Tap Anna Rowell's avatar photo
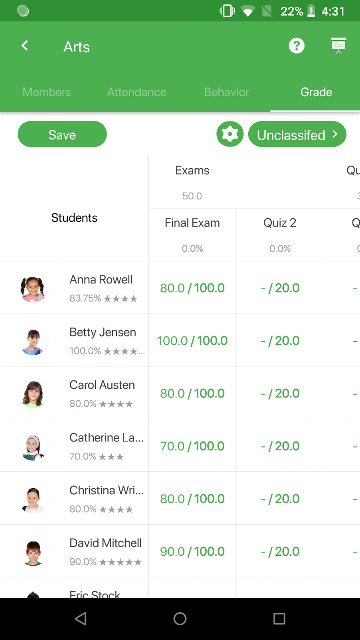Screen dimensions: 360x640 (33, 288)
